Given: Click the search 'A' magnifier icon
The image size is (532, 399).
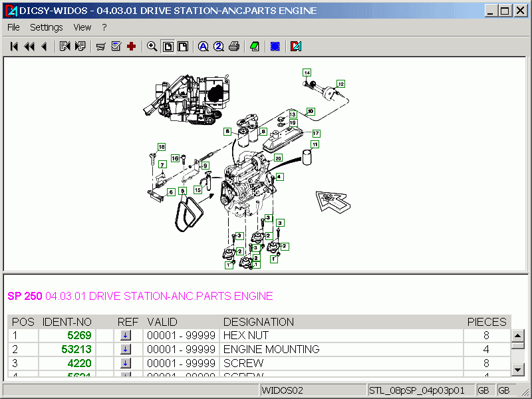Looking at the screenshot, I should 203,47.
